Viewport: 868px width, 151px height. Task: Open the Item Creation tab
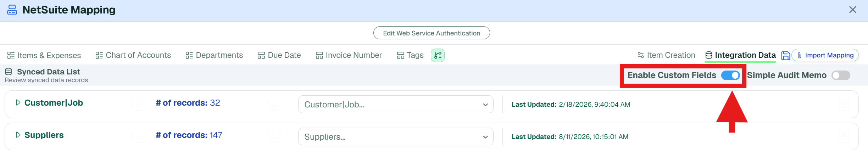tap(666, 55)
